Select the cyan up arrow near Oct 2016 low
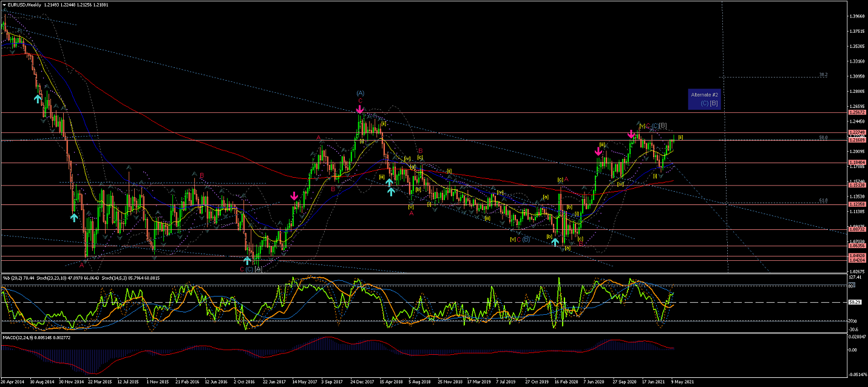Screen dimensions: 868x387 tap(247, 260)
